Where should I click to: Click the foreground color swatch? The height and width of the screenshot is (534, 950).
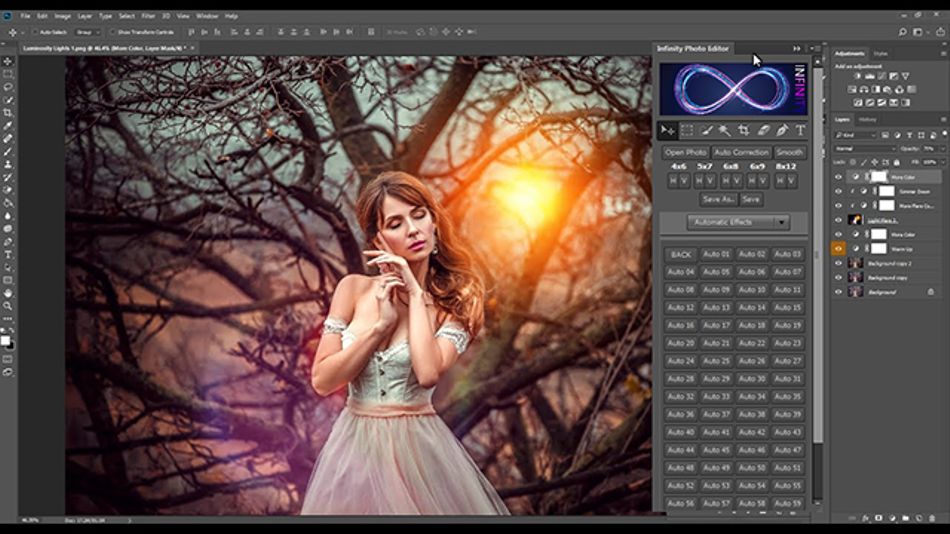click(6, 340)
